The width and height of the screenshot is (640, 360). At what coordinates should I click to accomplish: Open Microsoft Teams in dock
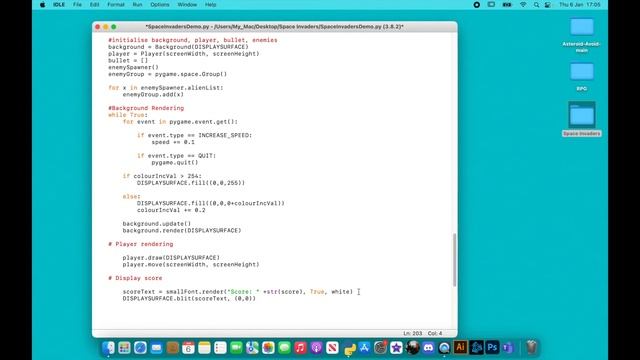[x=508, y=348]
